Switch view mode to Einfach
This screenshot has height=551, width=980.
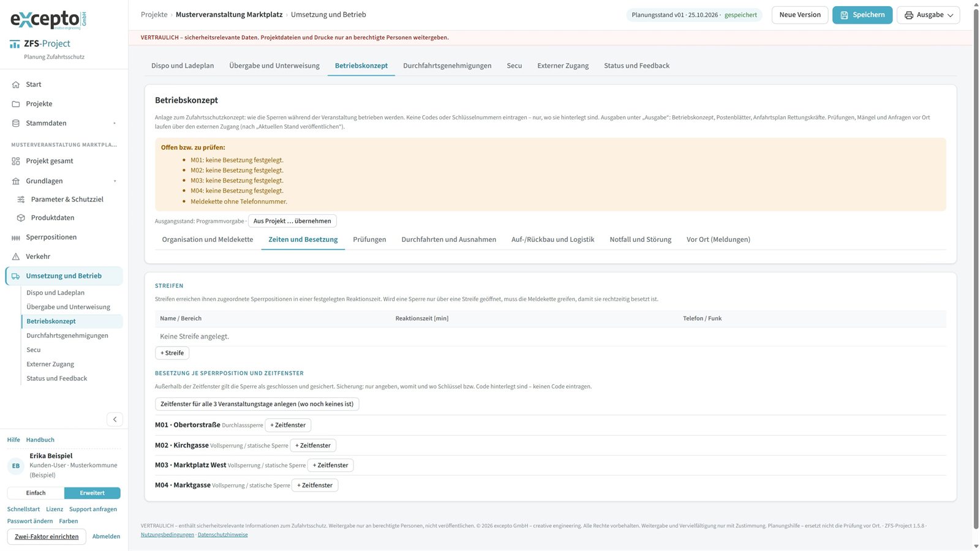pos(36,493)
